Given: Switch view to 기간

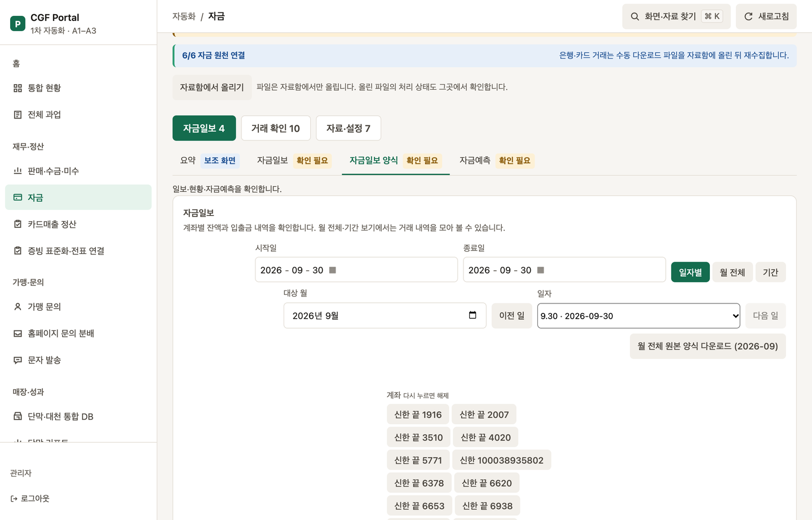Looking at the screenshot, I should (x=770, y=272).
